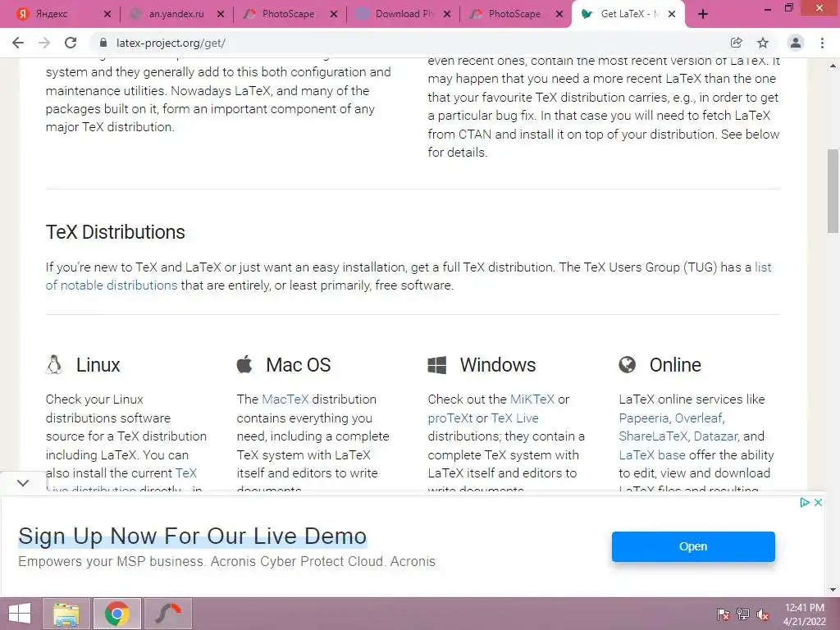This screenshot has height=630, width=840.
Task: Click the Online heading text
Action: pyautogui.click(x=675, y=365)
